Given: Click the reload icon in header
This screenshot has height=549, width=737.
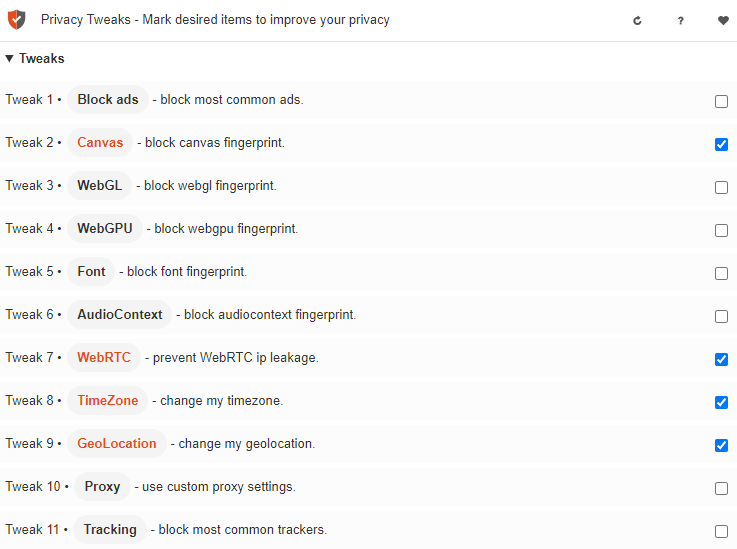Looking at the screenshot, I should [637, 21].
